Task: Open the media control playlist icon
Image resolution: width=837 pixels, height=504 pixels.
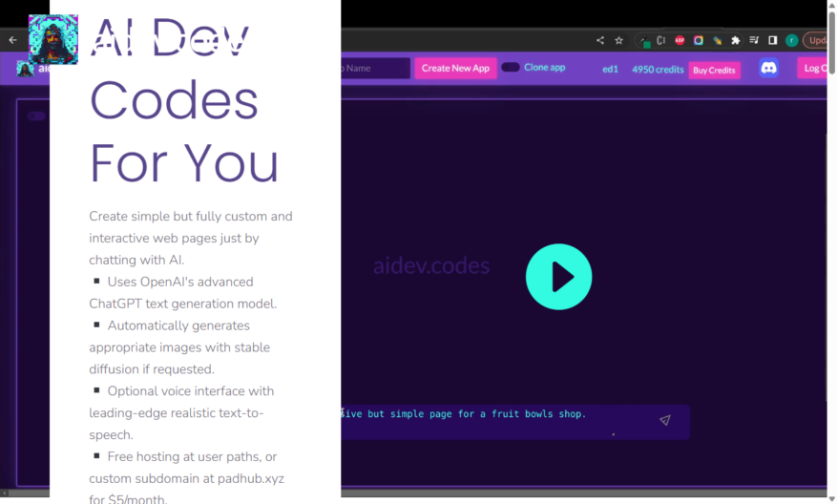Action: pos(754,40)
